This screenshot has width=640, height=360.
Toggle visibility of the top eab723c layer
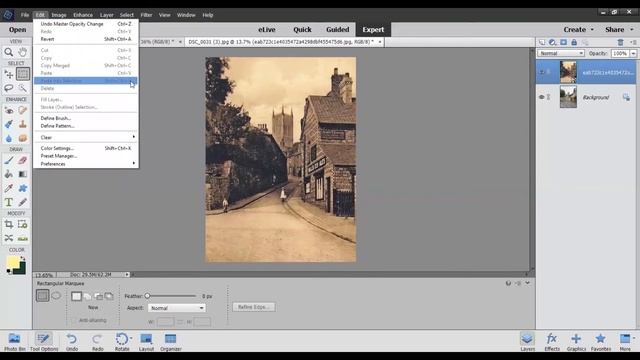542,72
